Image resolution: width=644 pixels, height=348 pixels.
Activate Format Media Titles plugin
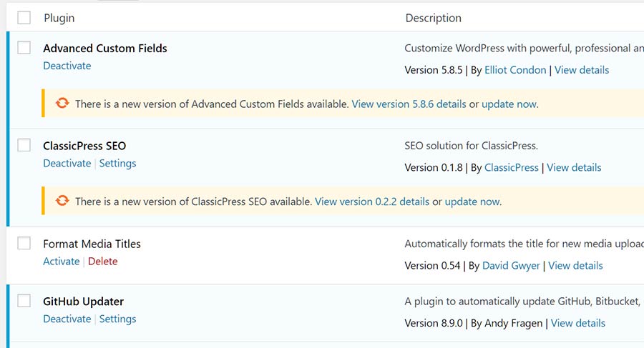pyautogui.click(x=62, y=262)
